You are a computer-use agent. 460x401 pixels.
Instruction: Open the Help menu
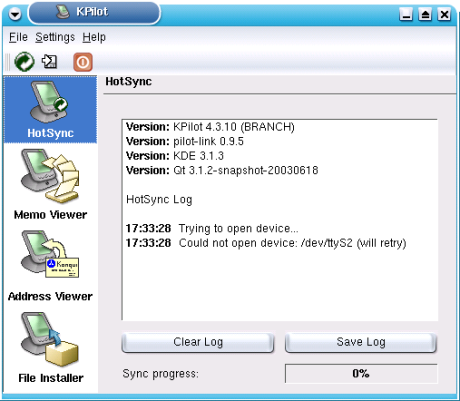94,37
